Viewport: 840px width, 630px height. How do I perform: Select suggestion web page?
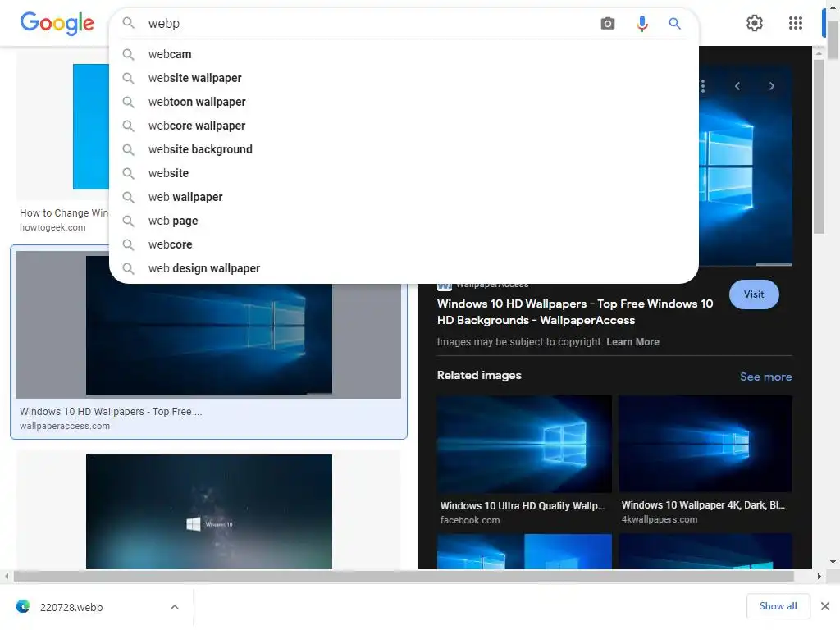[404, 221]
